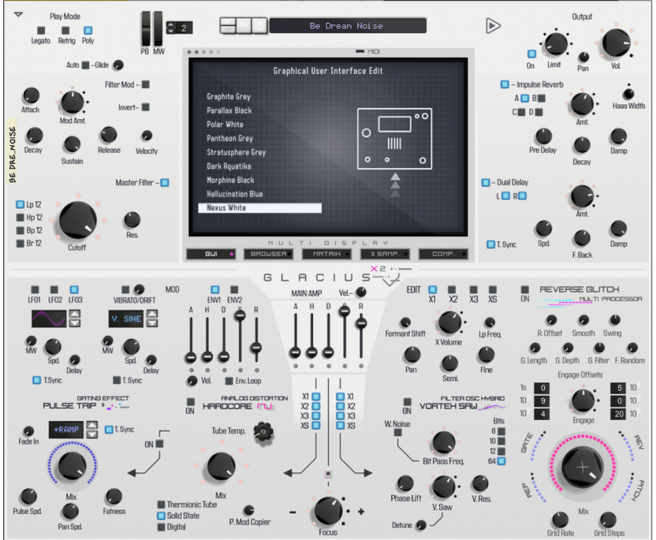Click the Tube Temp. gear-shaped knob
The width and height of the screenshot is (656, 540).
[x=263, y=431]
